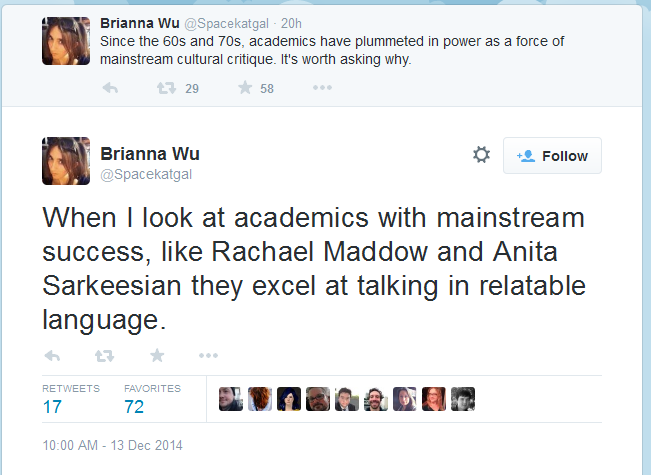
Task: Reply to the earlier 20h tweet
Action: click(110, 88)
